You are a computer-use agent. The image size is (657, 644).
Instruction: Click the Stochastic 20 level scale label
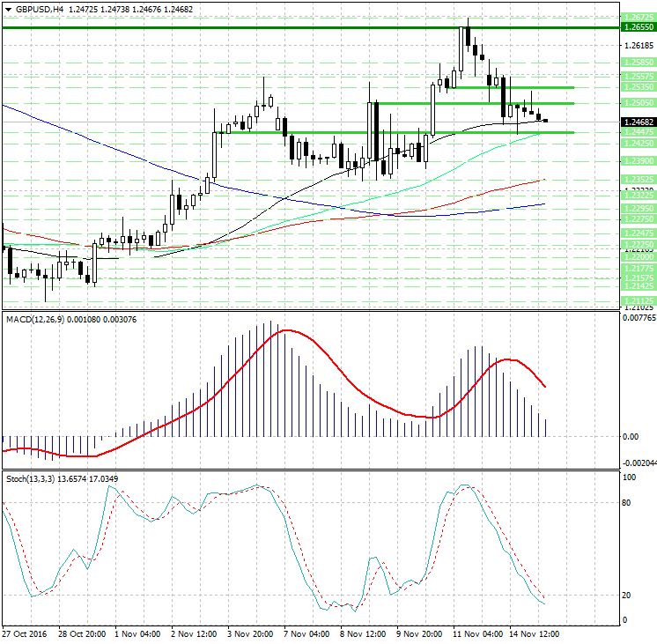tap(627, 596)
